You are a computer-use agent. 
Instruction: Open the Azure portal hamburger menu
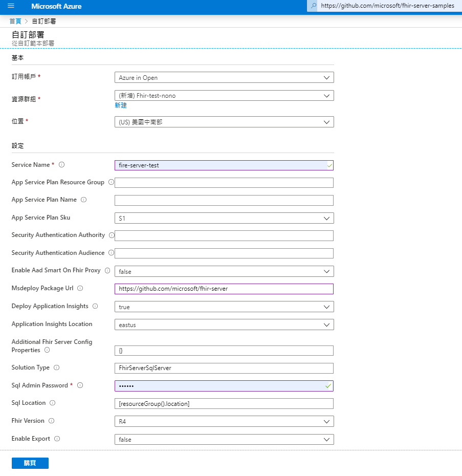(x=11, y=6)
